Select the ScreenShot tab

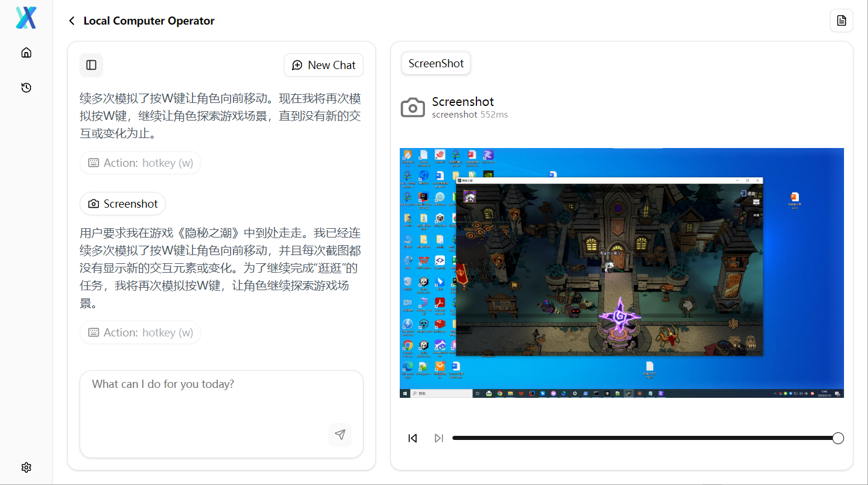pyautogui.click(x=436, y=63)
